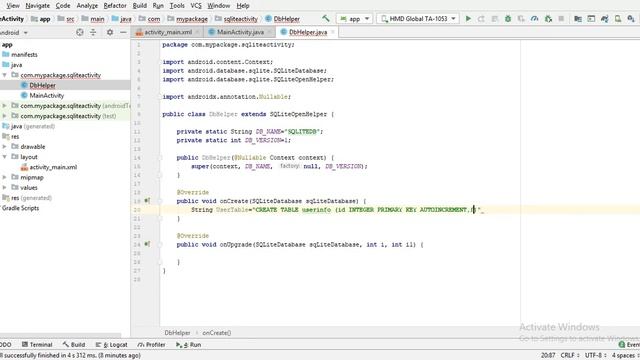Screen dimensions: 640x360
Task: Expand the (test) package node
Action: click(4, 116)
